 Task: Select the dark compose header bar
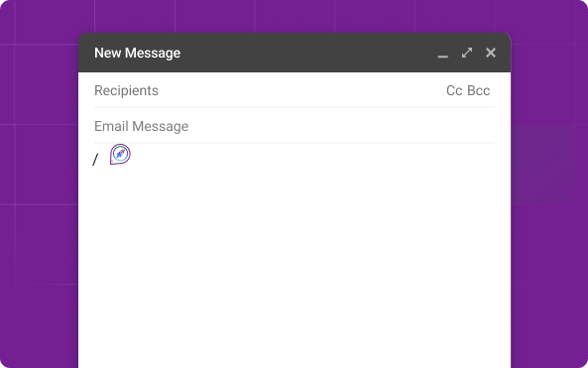point(294,53)
